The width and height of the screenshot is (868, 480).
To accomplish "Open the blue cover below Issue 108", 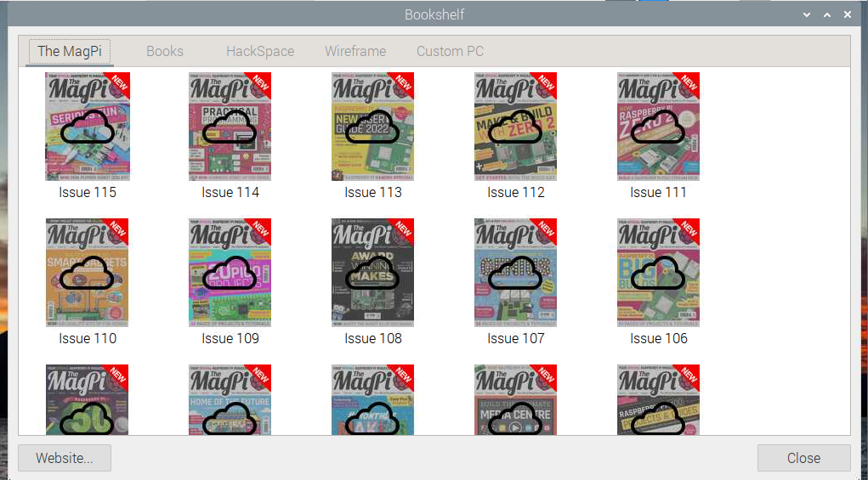I will [x=372, y=399].
